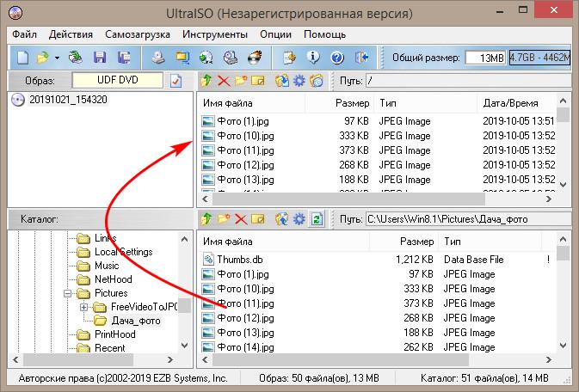579x392 pixels.
Task: Toggle the boot info checkmark icon beside UDF DVD
Action: tap(176, 81)
